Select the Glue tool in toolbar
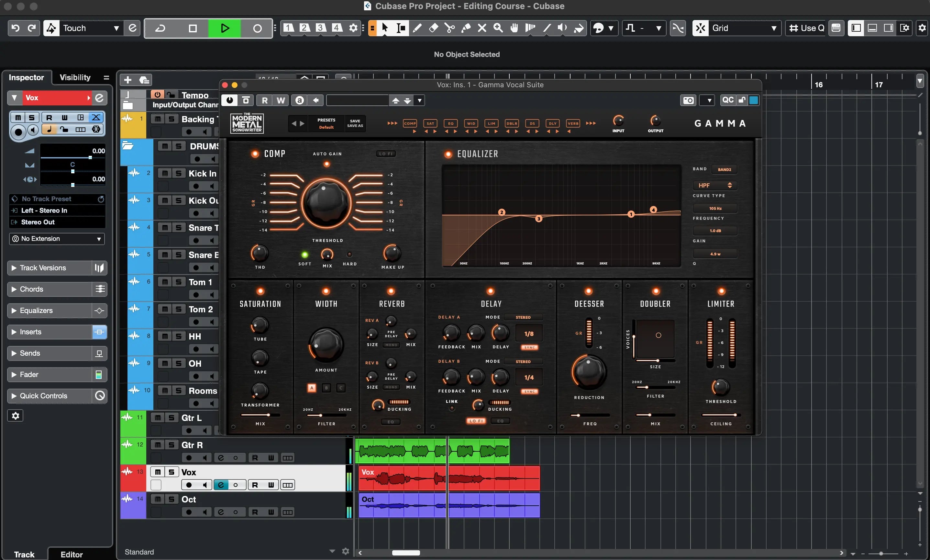This screenshot has width=930, height=560. 466,28
